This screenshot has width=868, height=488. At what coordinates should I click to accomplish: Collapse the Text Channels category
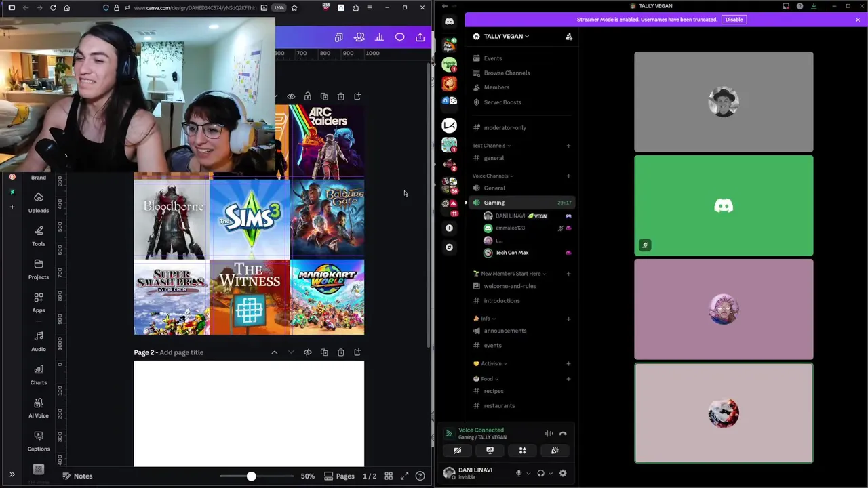point(492,146)
